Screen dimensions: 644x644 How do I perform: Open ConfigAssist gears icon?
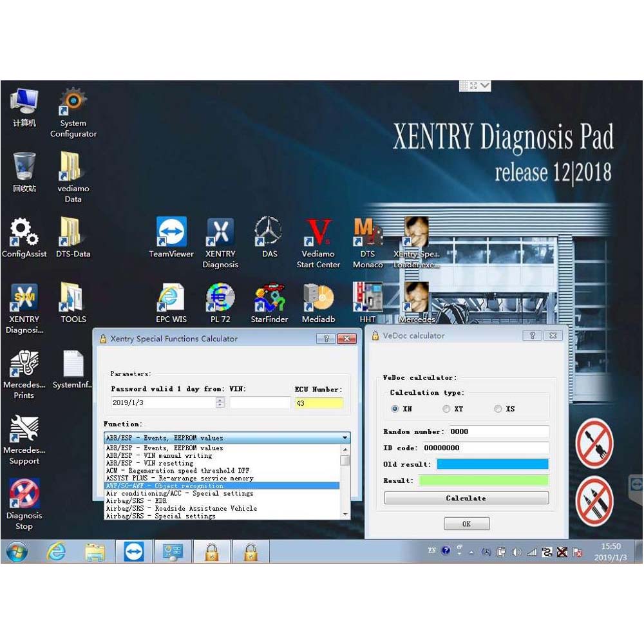(x=24, y=238)
